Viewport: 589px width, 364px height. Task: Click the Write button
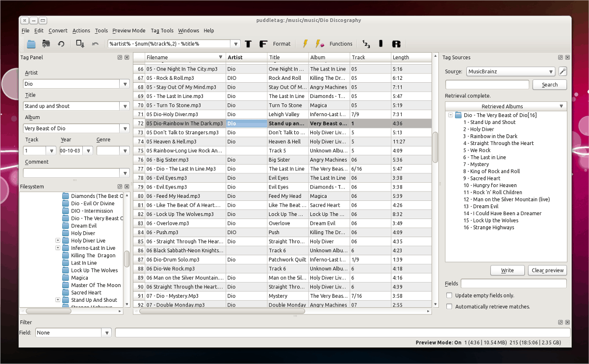coord(508,270)
